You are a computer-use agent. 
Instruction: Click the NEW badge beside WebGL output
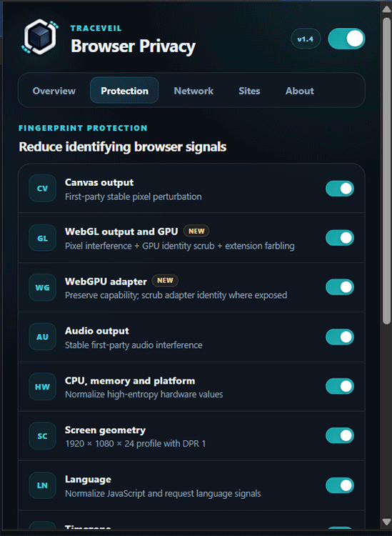[x=196, y=231]
